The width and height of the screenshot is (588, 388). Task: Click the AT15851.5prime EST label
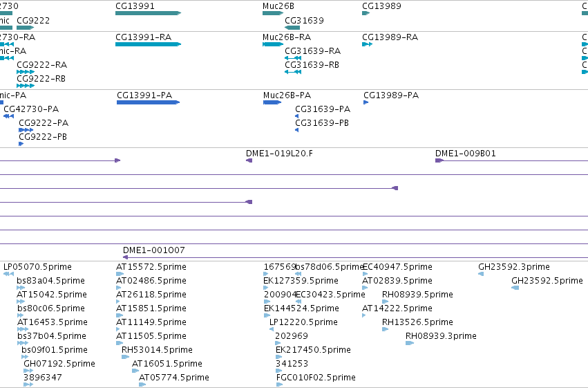(x=151, y=308)
